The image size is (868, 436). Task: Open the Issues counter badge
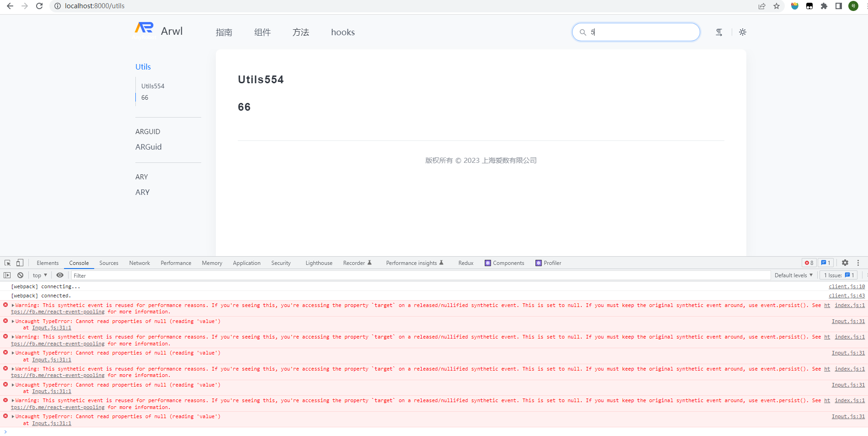[838, 275]
